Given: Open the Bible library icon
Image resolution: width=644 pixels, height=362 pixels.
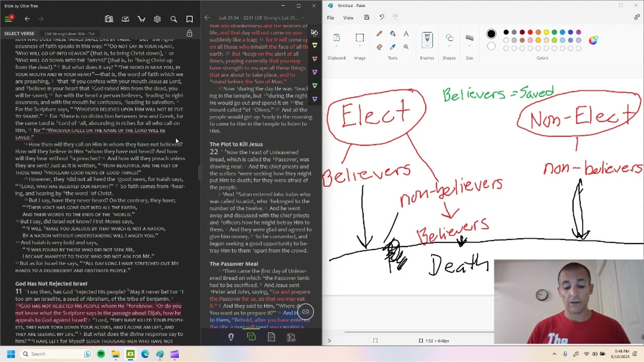Looking at the screenshot, I should point(109,19).
